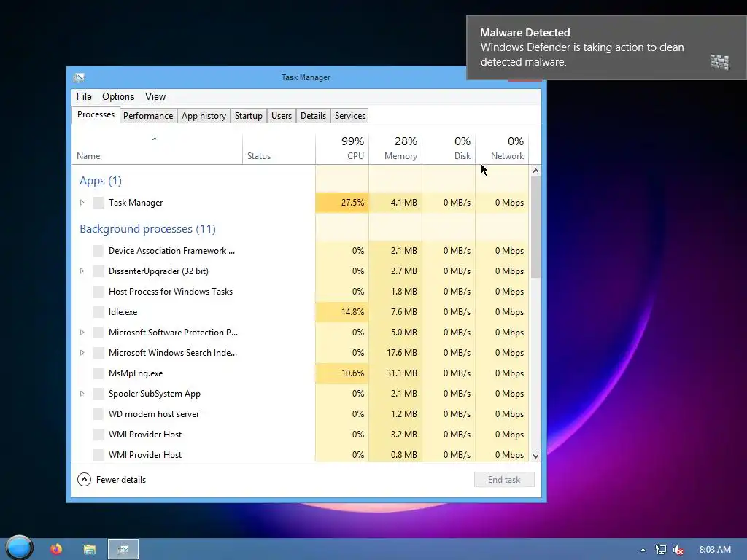Switch to the Startup tab
The image size is (747, 560).
(x=248, y=116)
